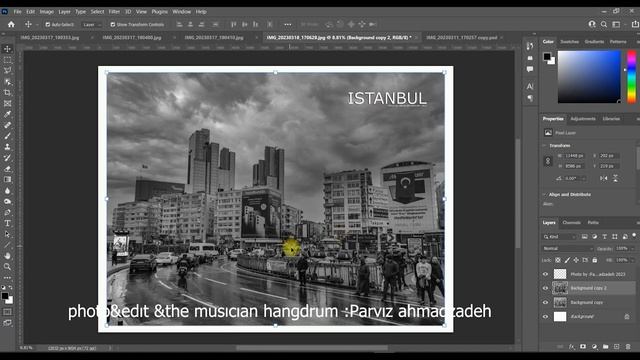Open the Comments panel icon
640x360 pixels.
(x=530, y=69)
